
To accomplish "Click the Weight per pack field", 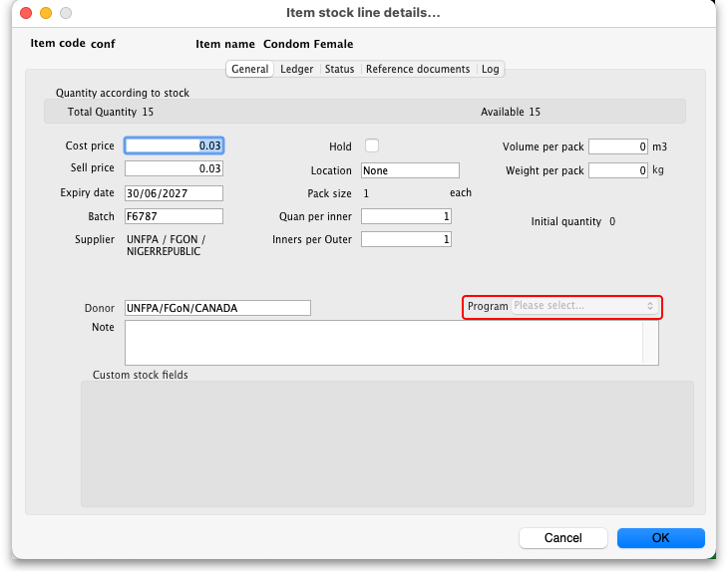I will click(x=618, y=170).
